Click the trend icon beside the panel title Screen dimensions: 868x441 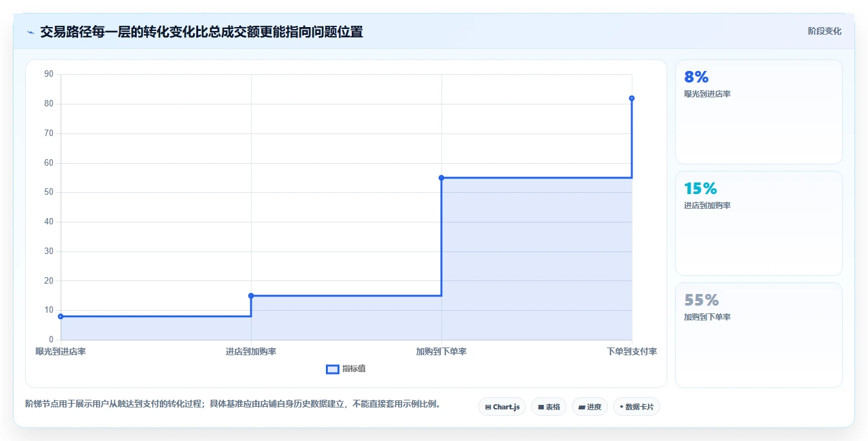[30, 32]
